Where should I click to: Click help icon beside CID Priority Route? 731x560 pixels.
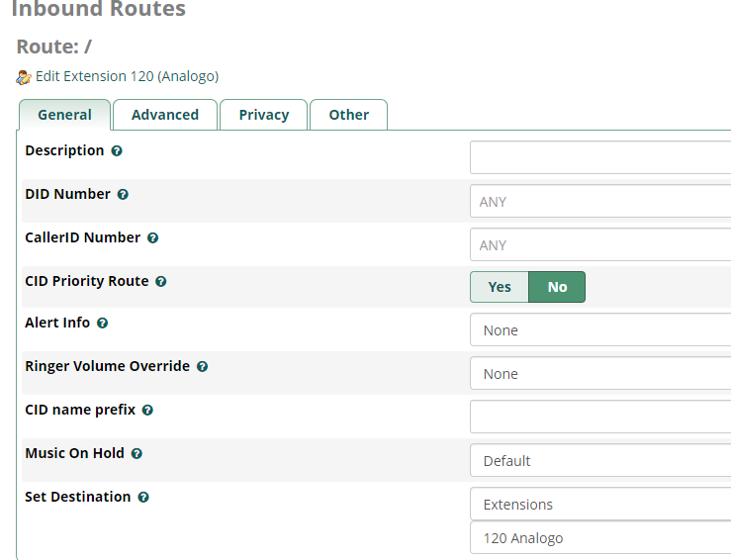click(161, 282)
